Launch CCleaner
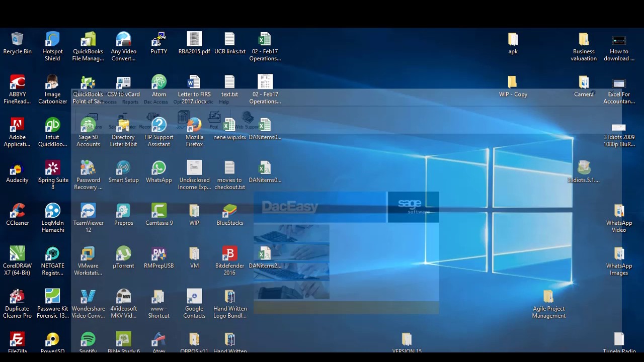The width and height of the screenshot is (644, 362). tap(17, 215)
